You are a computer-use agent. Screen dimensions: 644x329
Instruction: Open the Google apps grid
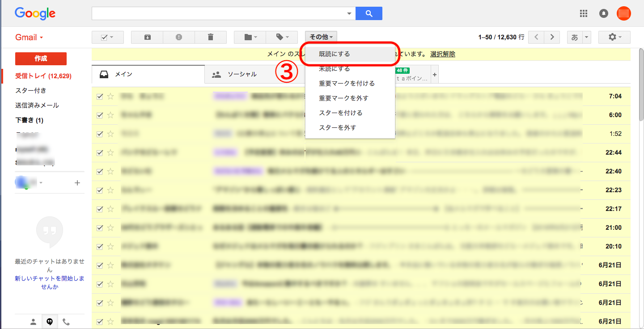pyautogui.click(x=583, y=13)
